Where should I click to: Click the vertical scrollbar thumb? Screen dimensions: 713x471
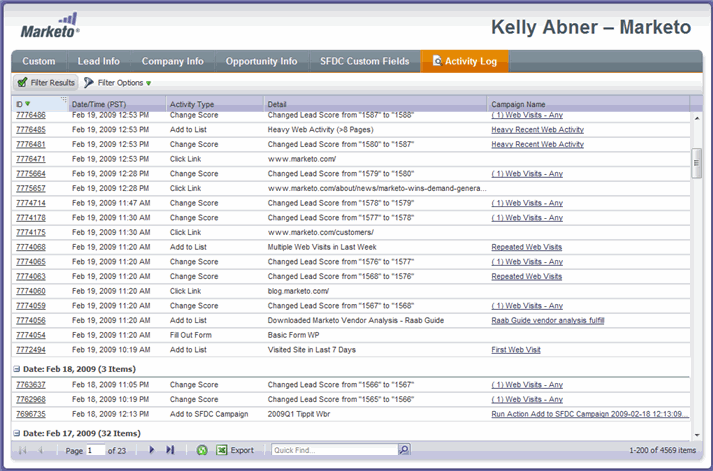696,163
